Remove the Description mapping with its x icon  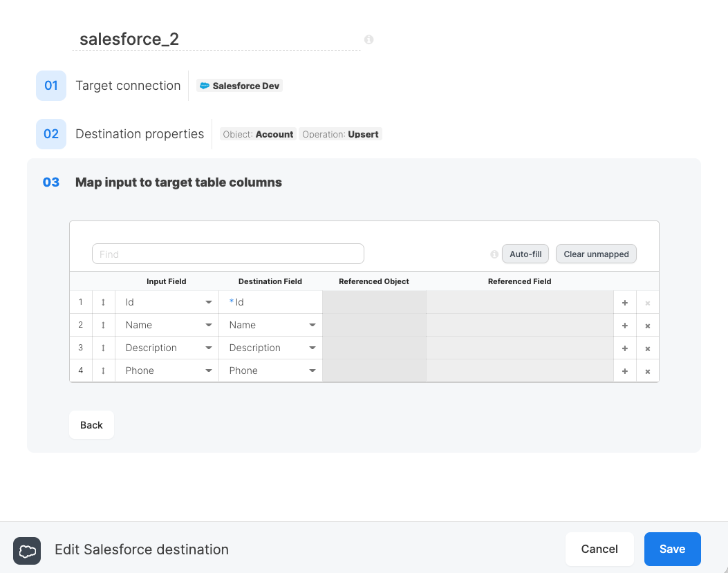click(648, 348)
